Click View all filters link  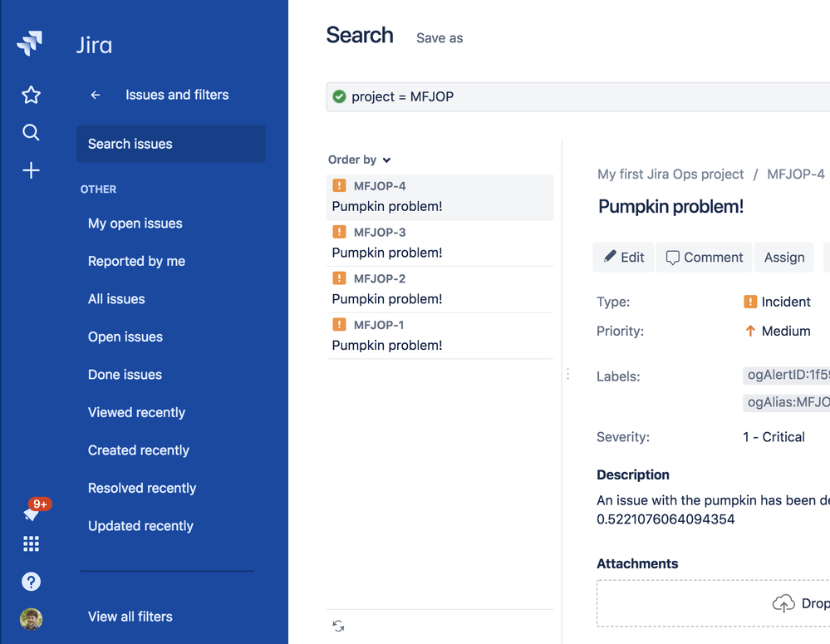[x=130, y=617]
